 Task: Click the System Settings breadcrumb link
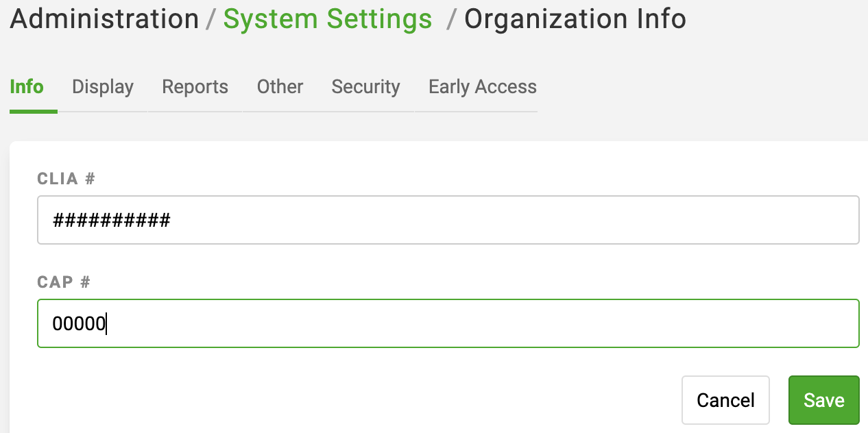[328, 19]
